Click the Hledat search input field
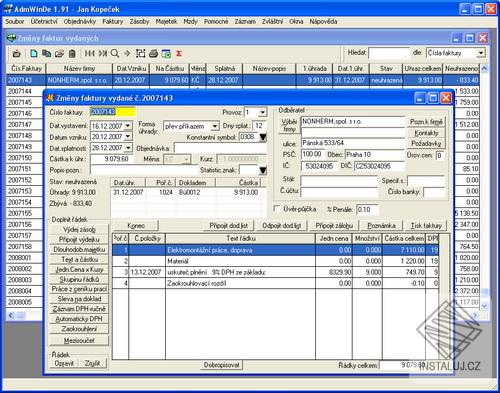Viewport: 500px width, 393px height. tap(389, 53)
